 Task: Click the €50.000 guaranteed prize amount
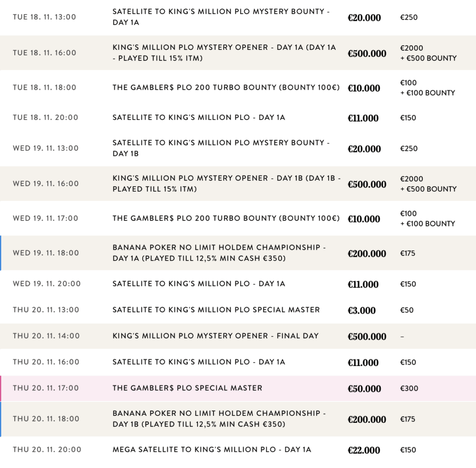(364, 388)
